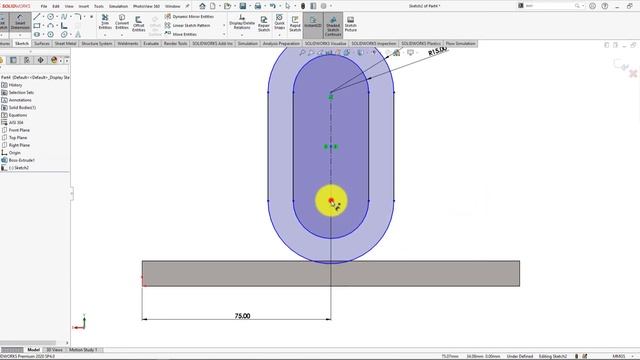Image resolution: width=640 pixels, height=360 pixels.
Task: Click the New document icon
Action: click(213, 6)
